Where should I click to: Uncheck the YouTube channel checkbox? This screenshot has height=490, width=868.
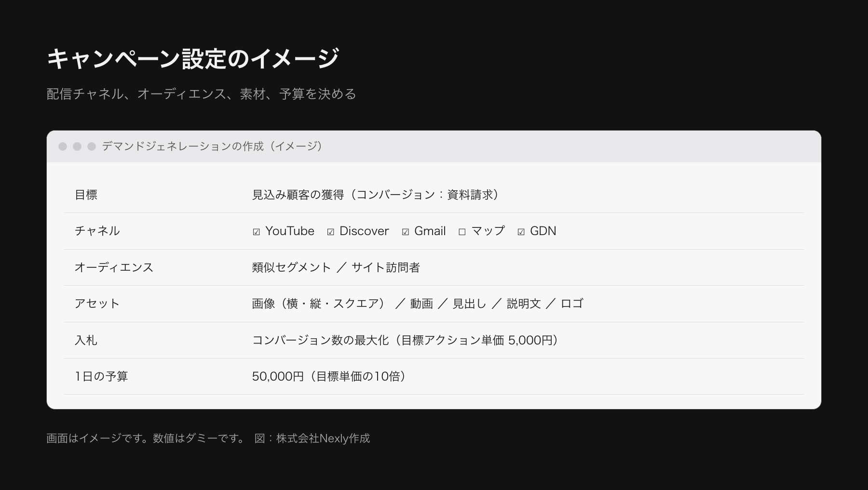[x=257, y=232]
